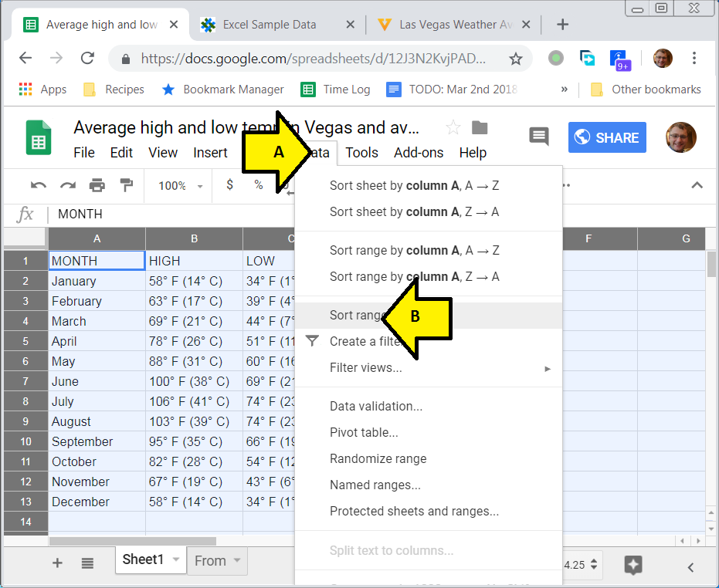
Task: Choose Sort sheet by column A, Z to A
Action: [429, 211]
